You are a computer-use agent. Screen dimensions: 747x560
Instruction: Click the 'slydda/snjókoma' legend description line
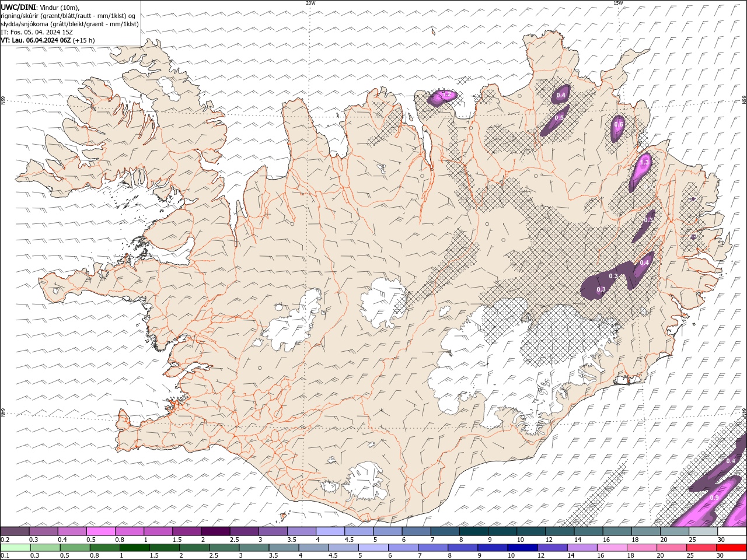(70, 24)
